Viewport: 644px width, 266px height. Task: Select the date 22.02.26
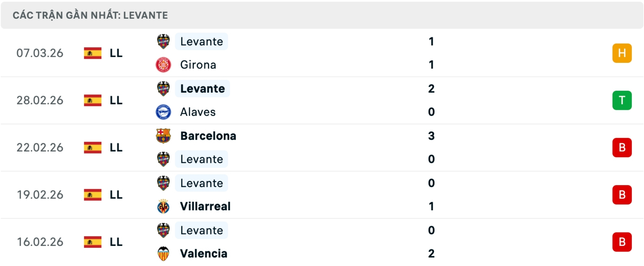tap(40, 147)
